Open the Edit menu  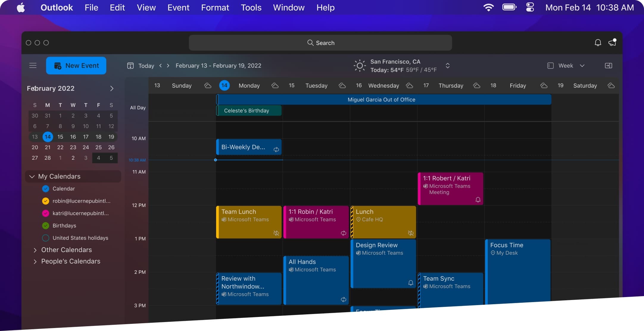117,7
